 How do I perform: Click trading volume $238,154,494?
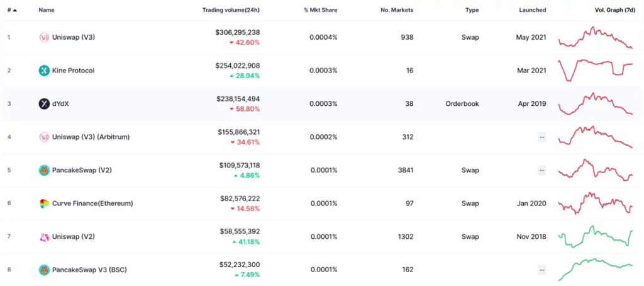(x=238, y=99)
